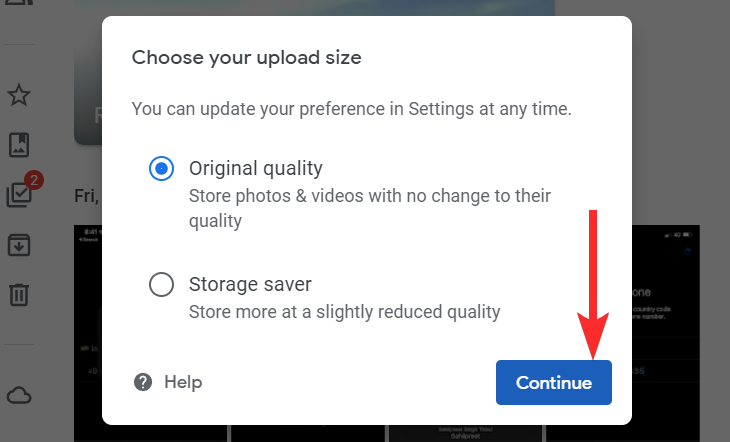The height and width of the screenshot is (442, 730).
Task: Select the Storage saver radio button
Action: click(x=161, y=285)
